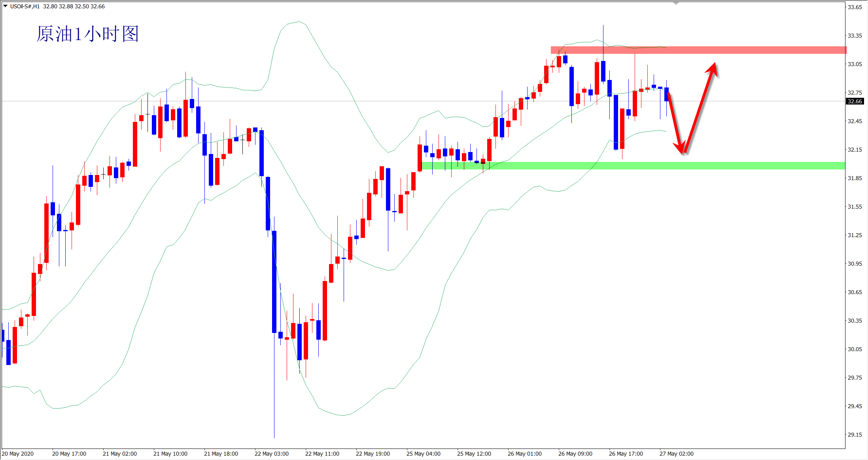
Task: Click the 33.65 price scale label
Action: pyautogui.click(x=855, y=7)
